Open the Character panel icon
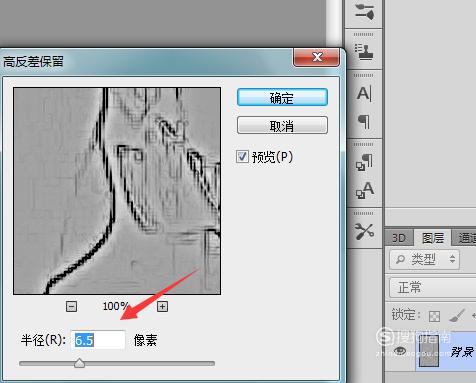Image resolution: width=476 pixels, height=383 pixels. point(364,93)
